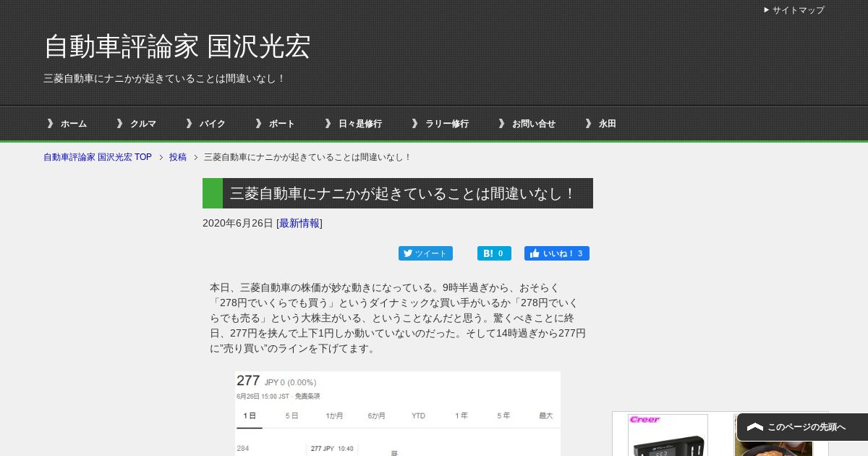The image size is (868, 456).
Task: Select the 5年 chart range tab
Action: 503,415
